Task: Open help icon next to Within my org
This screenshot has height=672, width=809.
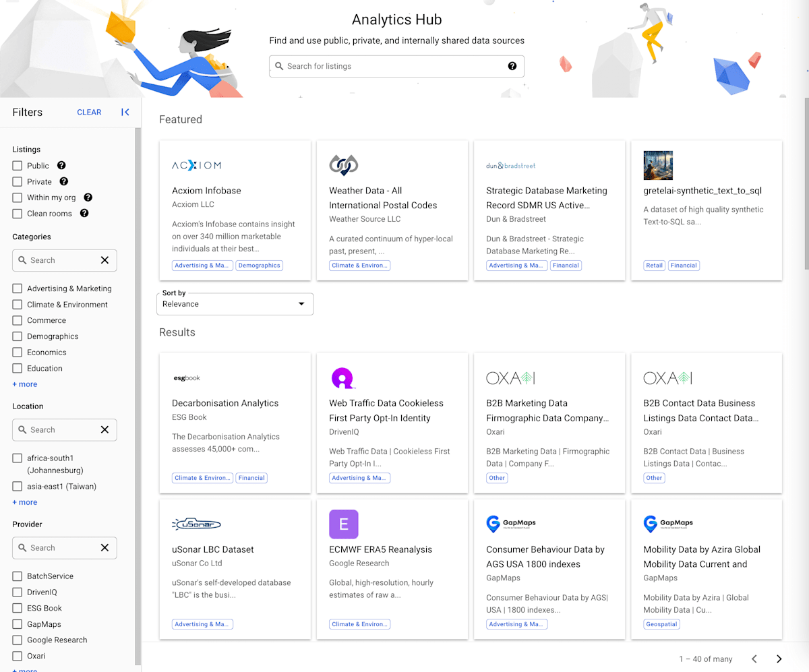Action: click(88, 197)
